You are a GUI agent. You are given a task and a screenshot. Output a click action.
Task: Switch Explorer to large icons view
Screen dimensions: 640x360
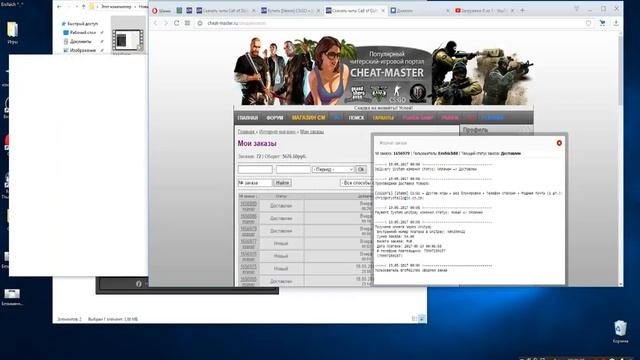tap(422, 319)
